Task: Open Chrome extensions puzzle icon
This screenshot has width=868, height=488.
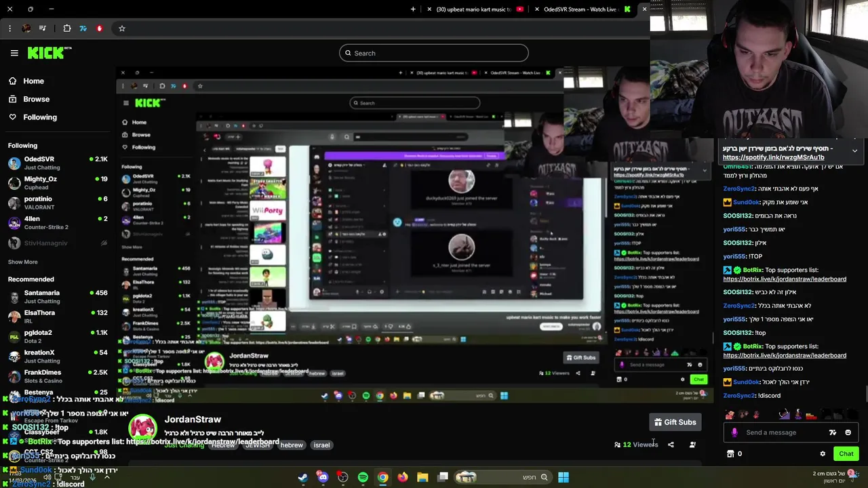Action: 67,28
